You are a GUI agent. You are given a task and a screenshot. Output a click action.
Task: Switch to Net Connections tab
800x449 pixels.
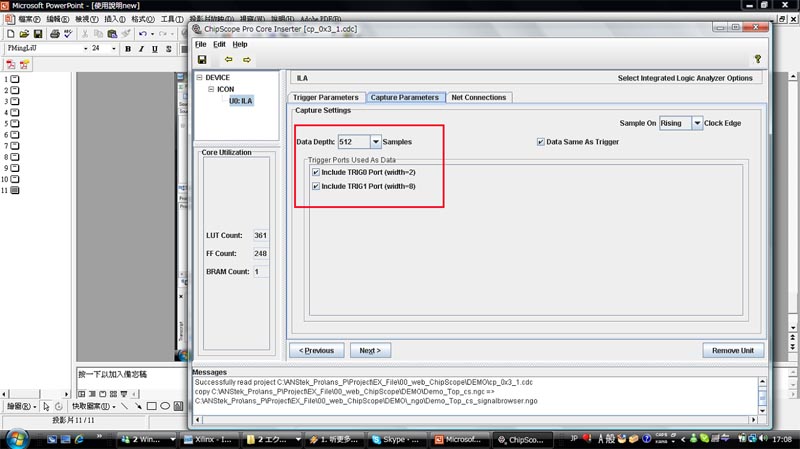pyautogui.click(x=479, y=97)
